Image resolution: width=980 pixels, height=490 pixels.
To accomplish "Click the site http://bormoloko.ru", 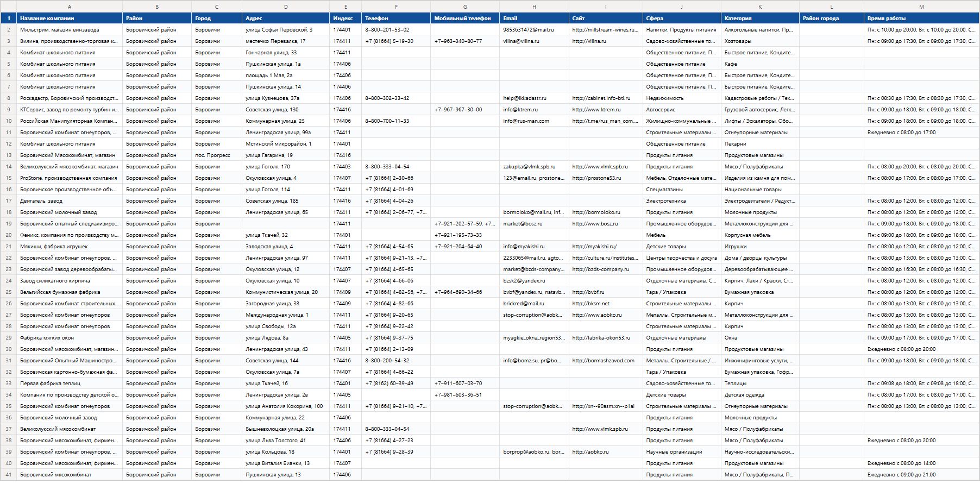I will (606, 212).
